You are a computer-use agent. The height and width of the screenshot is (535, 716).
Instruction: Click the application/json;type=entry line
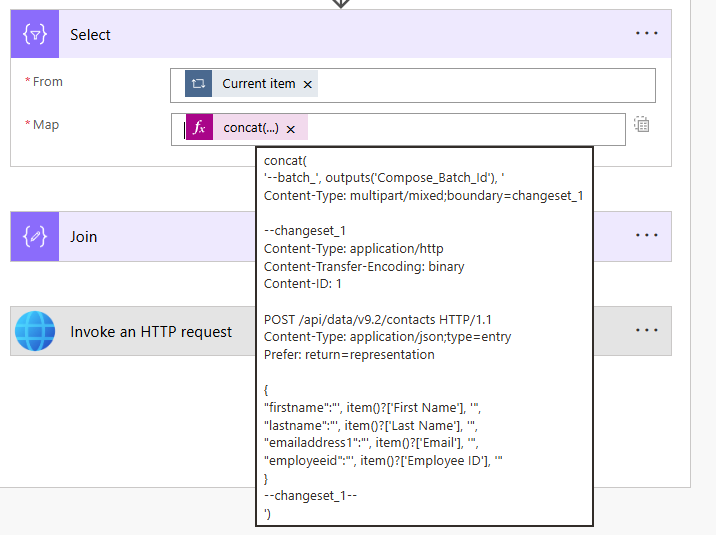(x=387, y=337)
